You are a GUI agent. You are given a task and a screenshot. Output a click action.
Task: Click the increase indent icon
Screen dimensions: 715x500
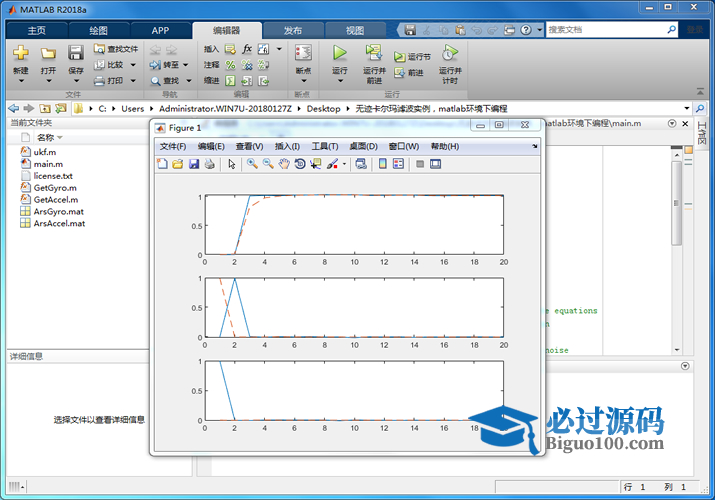point(247,81)
